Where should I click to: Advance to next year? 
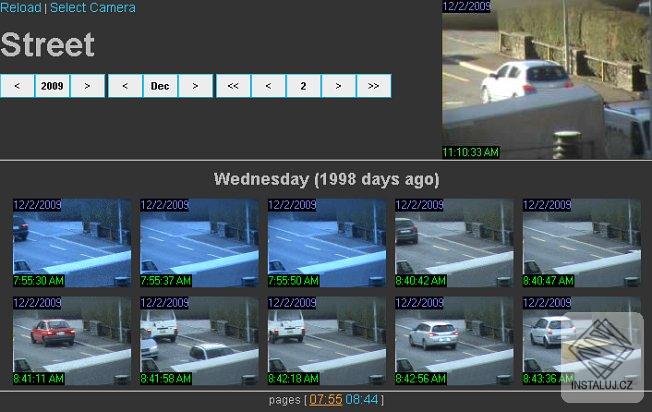point(87,86)
